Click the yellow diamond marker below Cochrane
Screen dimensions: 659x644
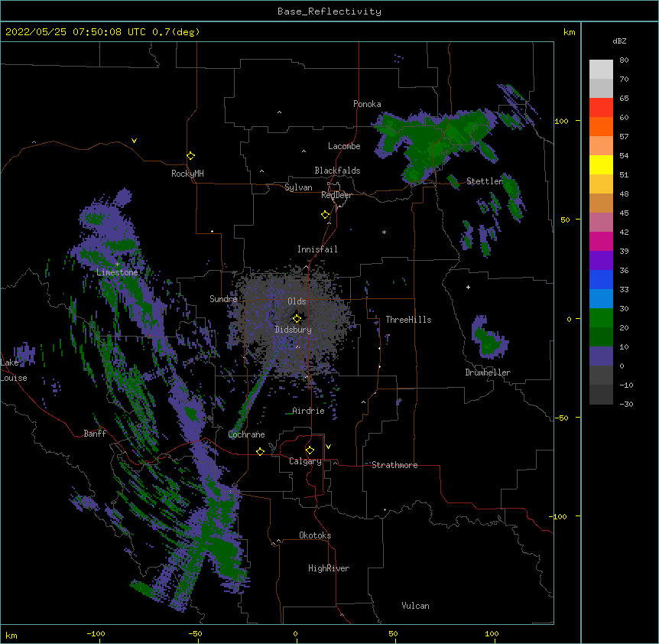point(260,451)
